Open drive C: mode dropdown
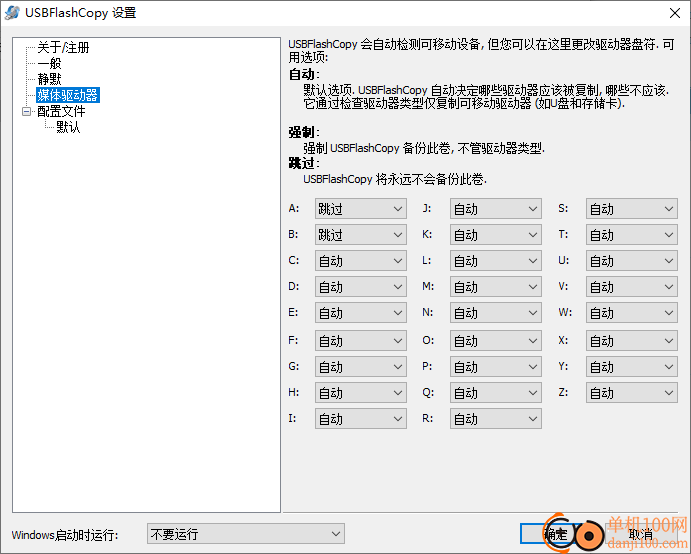The width and height of the screenshot is (691, 554). (x=360, y=260)
